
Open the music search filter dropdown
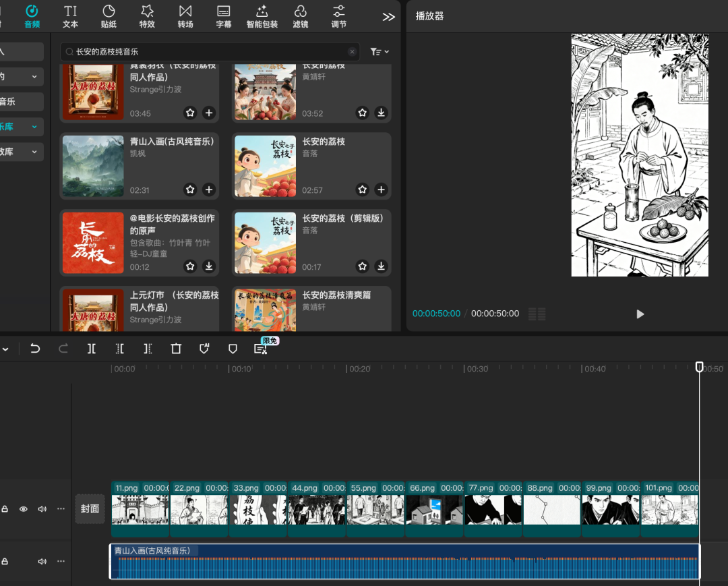coord(380,52)
